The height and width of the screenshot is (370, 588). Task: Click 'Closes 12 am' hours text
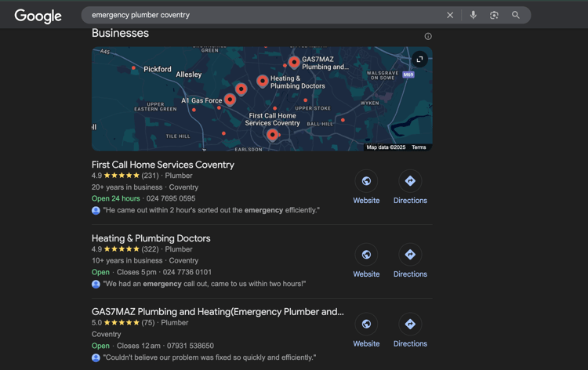(x=138, y=346)
